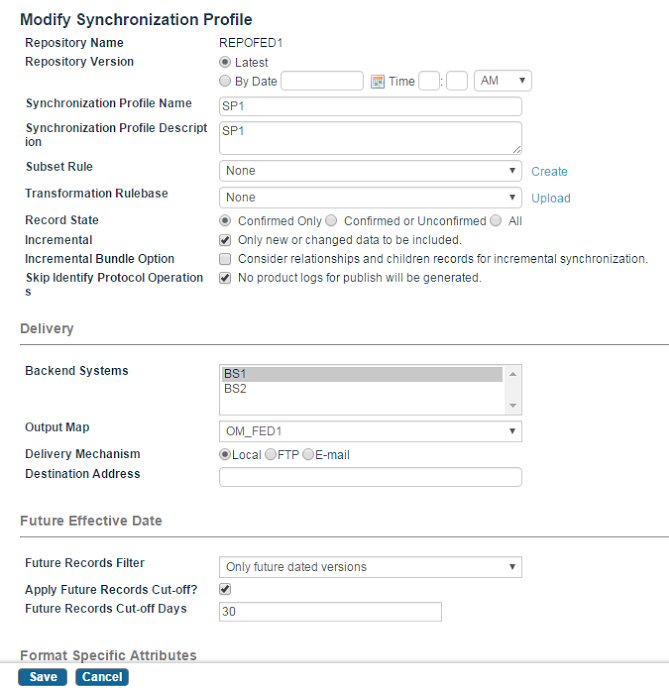The width and height of the screenshot is (669, 691).
Task: Choose Confirmed or Unconfirmed record state
Action: coord(331,220)
